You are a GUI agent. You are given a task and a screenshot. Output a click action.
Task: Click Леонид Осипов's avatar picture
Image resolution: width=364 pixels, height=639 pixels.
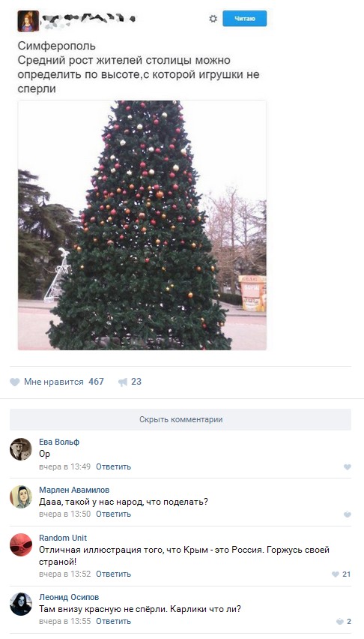pos(21,604)
